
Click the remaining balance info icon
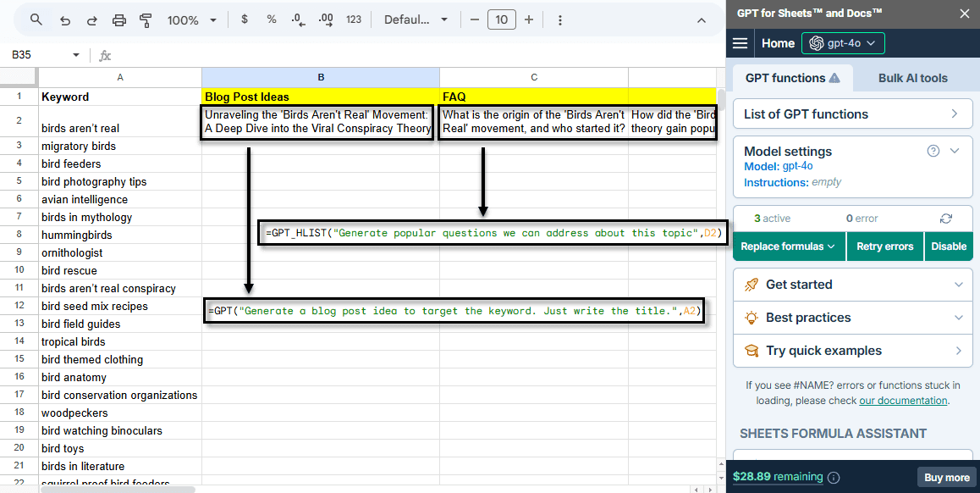[x=834, y=478]
